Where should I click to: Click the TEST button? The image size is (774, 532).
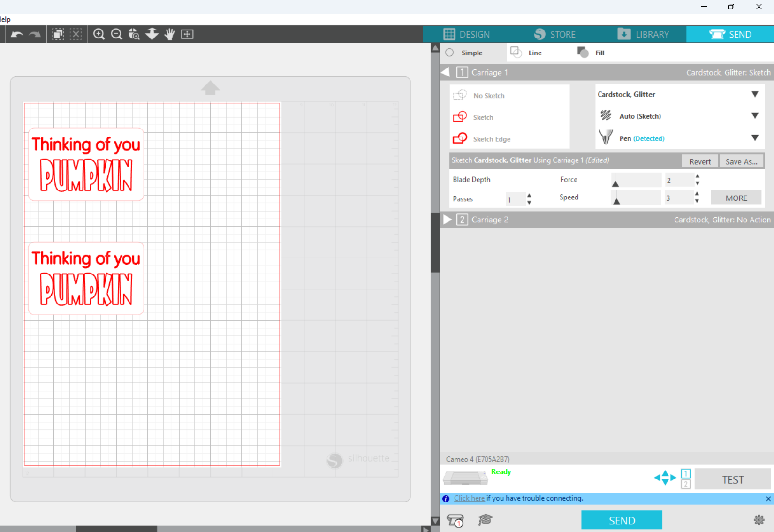[x=733, y=479]
